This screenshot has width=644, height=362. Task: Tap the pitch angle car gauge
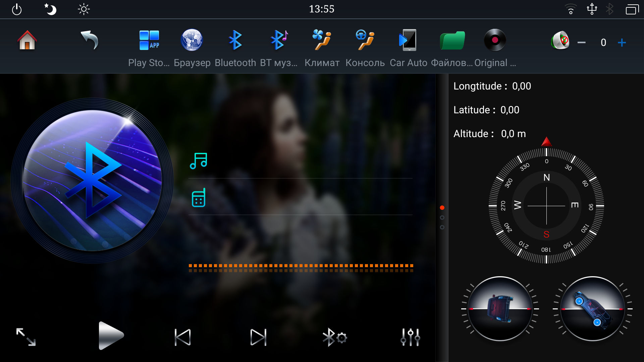coord(592,308)
